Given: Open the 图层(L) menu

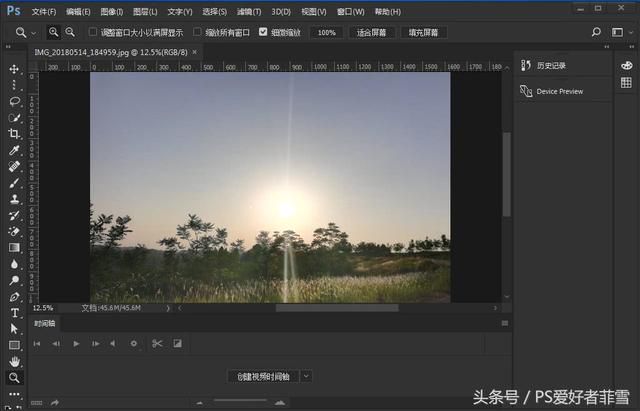Looking at the screenshot, I should pyautogui.click(x=145, y=12).
